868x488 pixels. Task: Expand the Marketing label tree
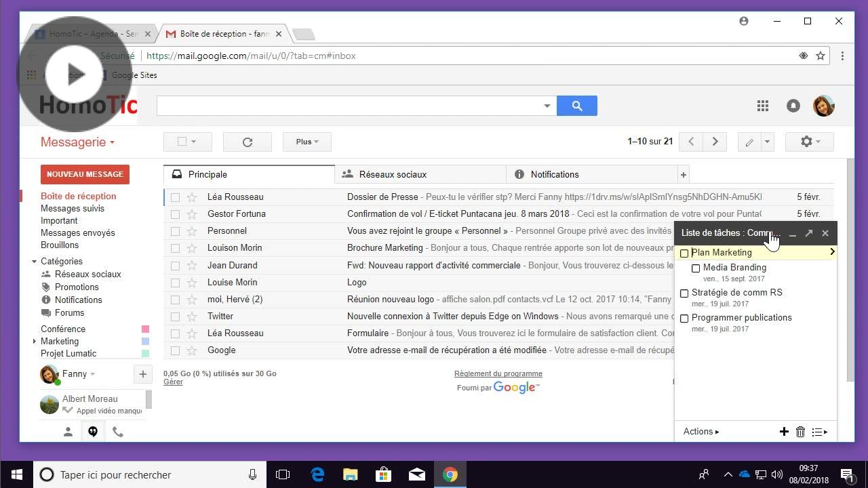pos(35,342)
